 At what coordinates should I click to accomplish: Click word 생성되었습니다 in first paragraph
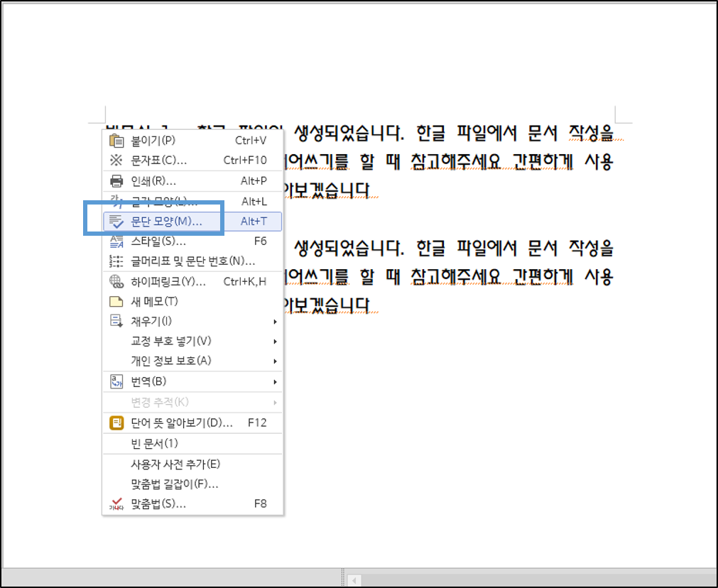(349, 134)
